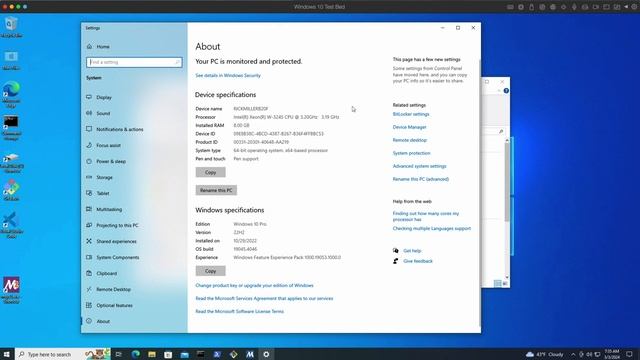640x360 pixels.
Task: Open Notifications & actions settings
Action: pos(120,129)
